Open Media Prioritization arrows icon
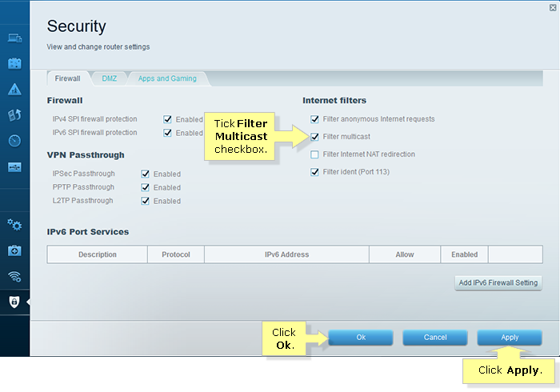The height and width of the screenshot is (392, 560). click(x=14, y=115)
